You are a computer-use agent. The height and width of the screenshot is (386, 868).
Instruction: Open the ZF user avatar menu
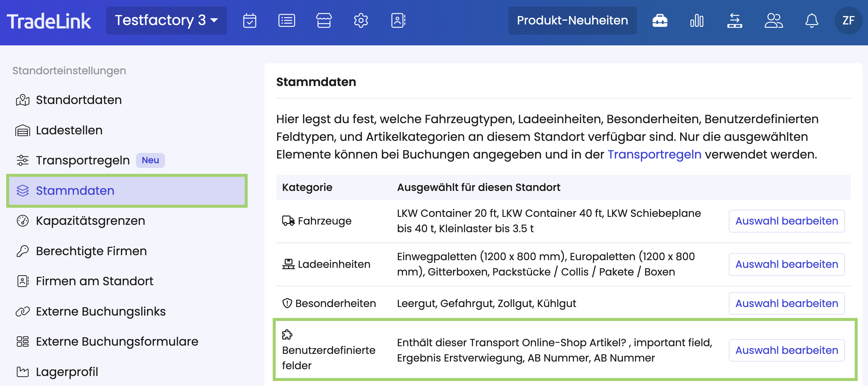[x=848, y=21]
